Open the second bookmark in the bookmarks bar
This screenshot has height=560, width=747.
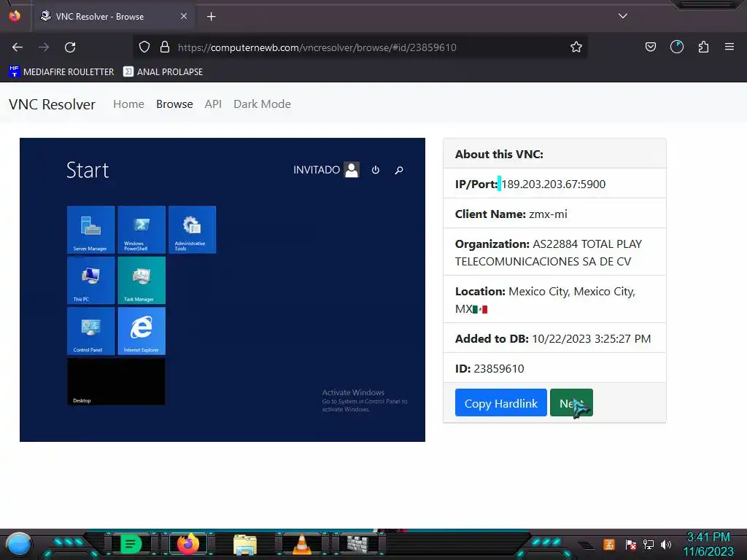(163, 72)
